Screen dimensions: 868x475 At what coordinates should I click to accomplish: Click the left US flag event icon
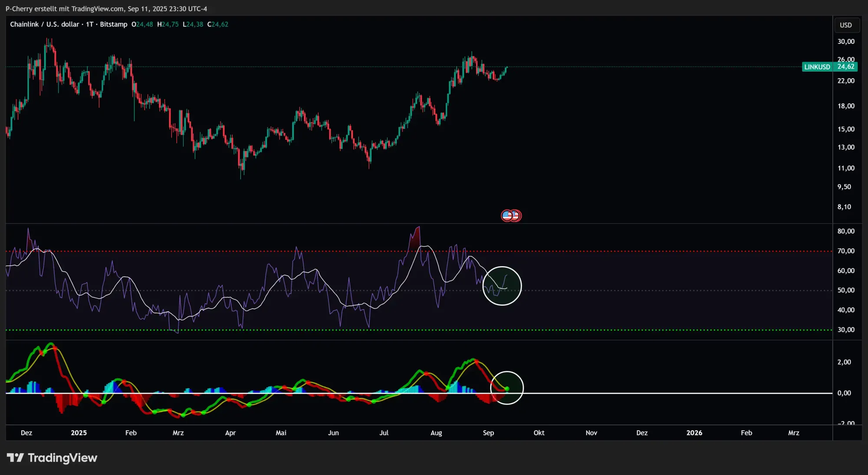pyautogui.click(x=507, y=215)
